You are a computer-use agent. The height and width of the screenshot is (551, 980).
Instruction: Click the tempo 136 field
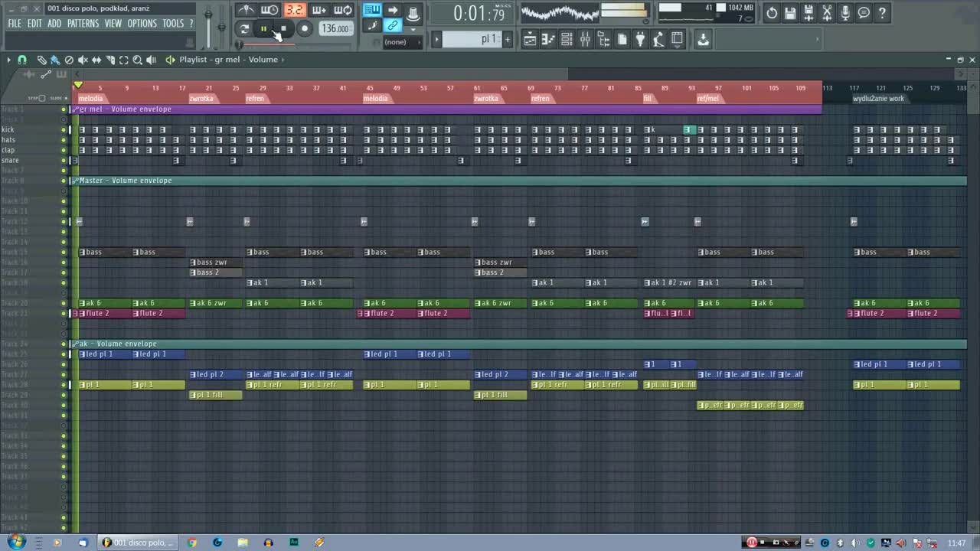335,29
